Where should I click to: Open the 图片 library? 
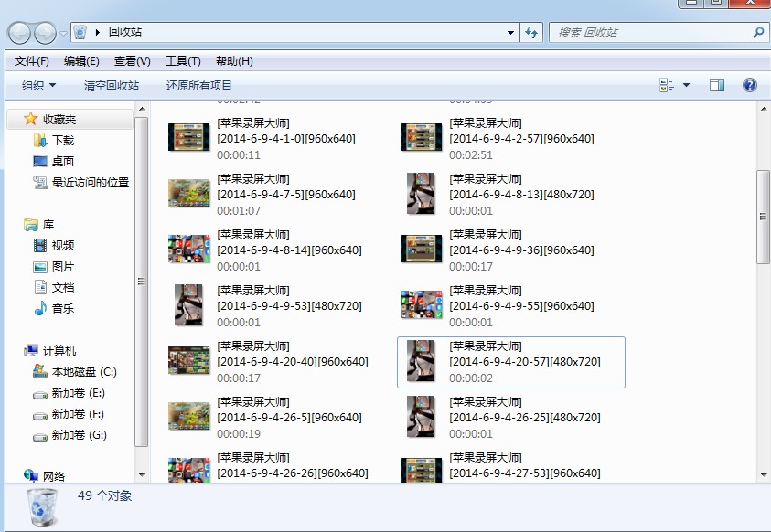point(63,267)
